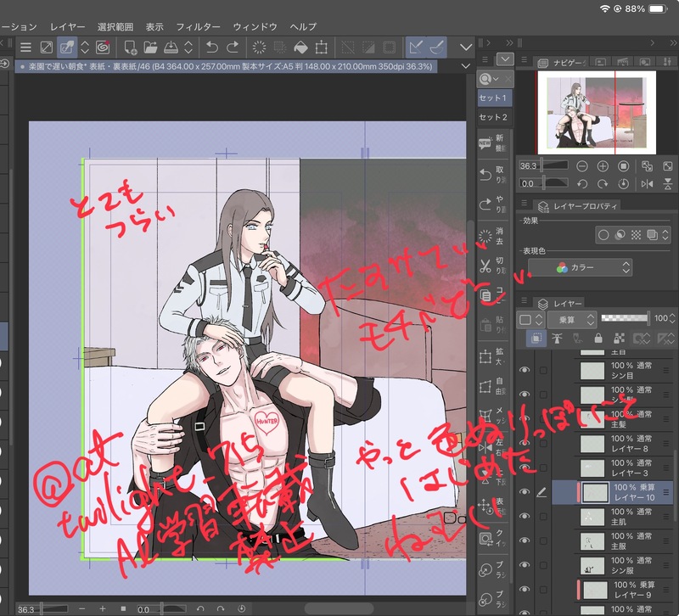Open the palette color dropdown in Layer panel
This screenshot has width=679, height=616.
[x=530, y=320]
